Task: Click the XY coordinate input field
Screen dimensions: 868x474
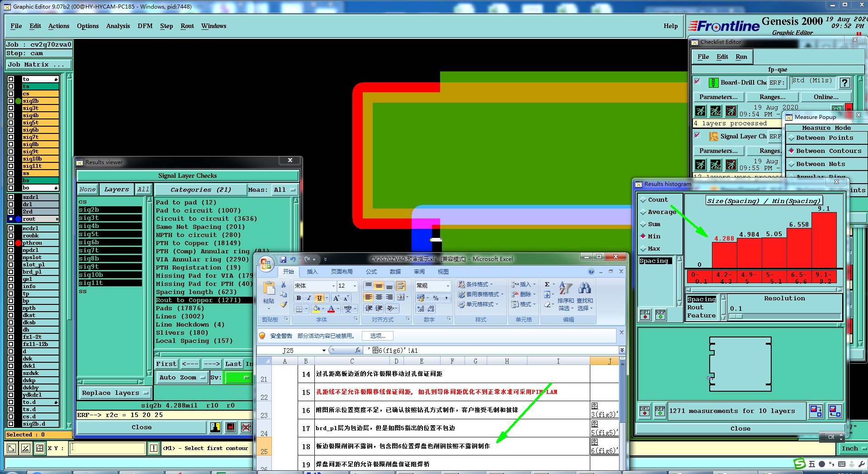Action: (x=107, y=448)
